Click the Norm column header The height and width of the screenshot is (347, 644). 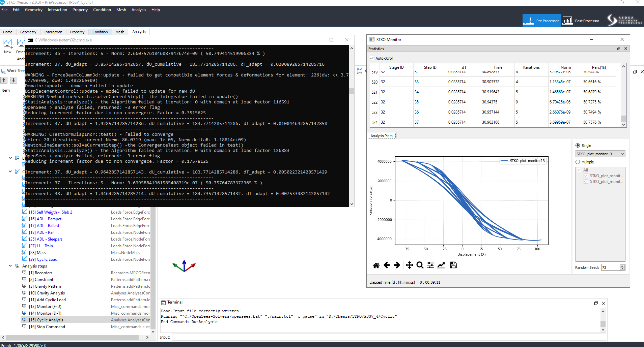coord(566,67)
